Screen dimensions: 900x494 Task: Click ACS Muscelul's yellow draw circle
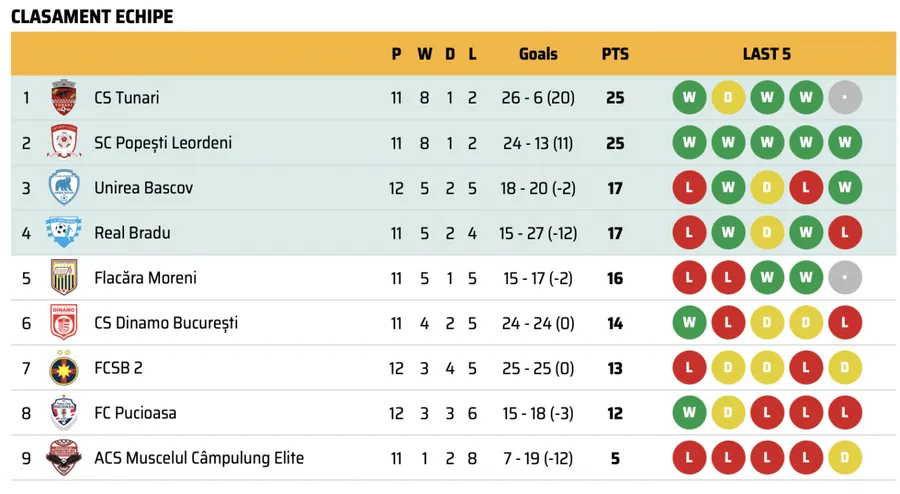click(845, 458)
